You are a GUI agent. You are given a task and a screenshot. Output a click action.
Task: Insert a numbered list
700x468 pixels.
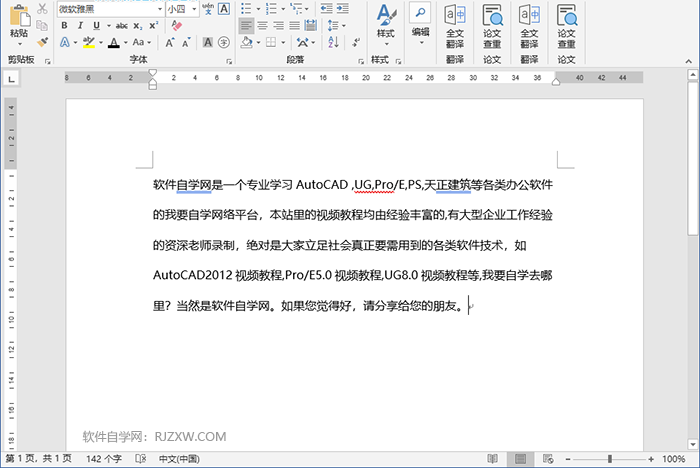tap(271, 8)
